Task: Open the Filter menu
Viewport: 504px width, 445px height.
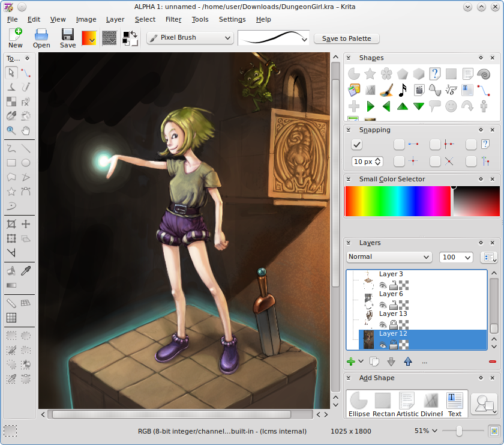Action: click(173, 19)
